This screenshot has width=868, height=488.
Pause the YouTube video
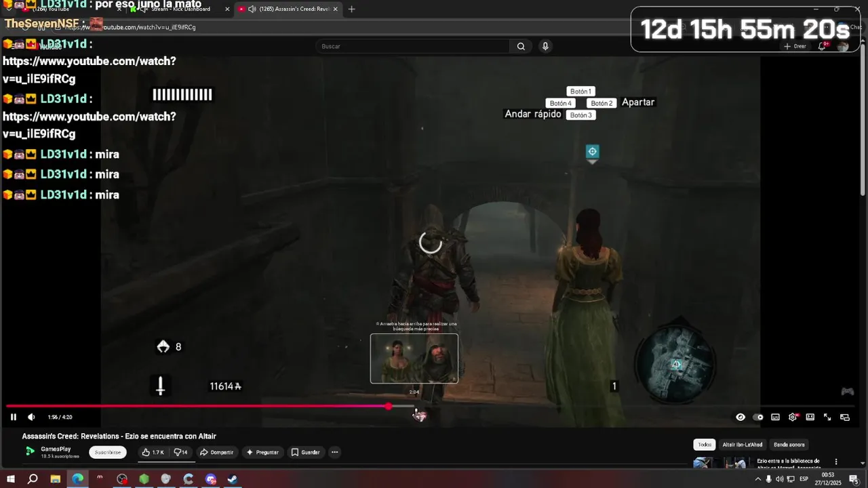13,417
